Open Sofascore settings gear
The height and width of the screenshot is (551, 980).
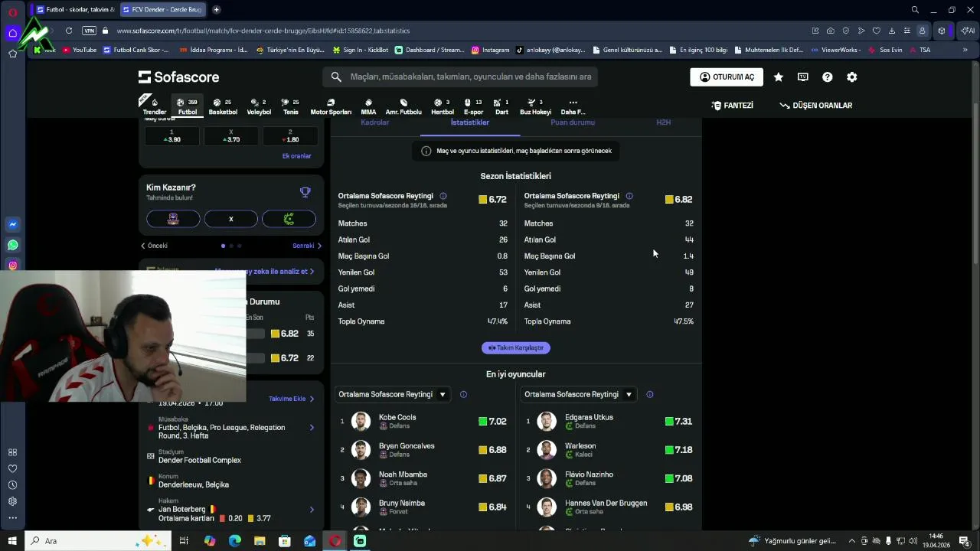click(852, 77)
